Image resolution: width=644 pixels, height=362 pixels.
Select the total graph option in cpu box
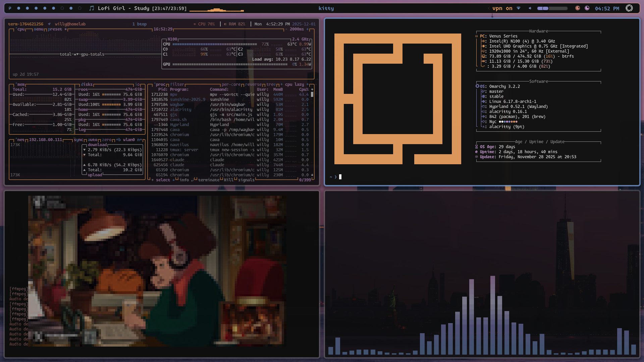(66, 54)
